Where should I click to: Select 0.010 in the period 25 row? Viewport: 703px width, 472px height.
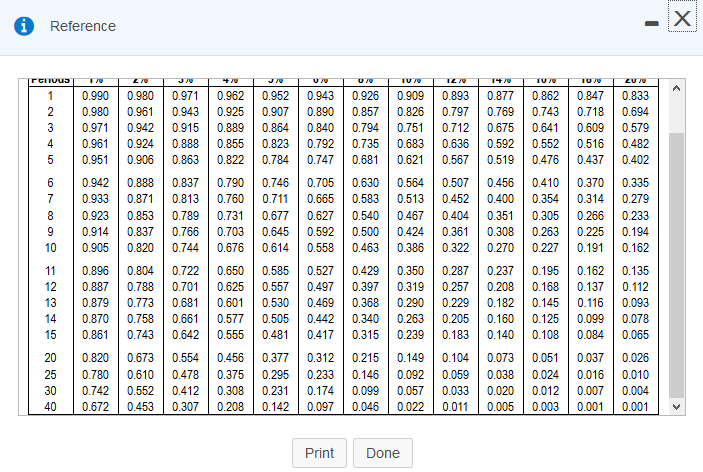click(635, 375)
